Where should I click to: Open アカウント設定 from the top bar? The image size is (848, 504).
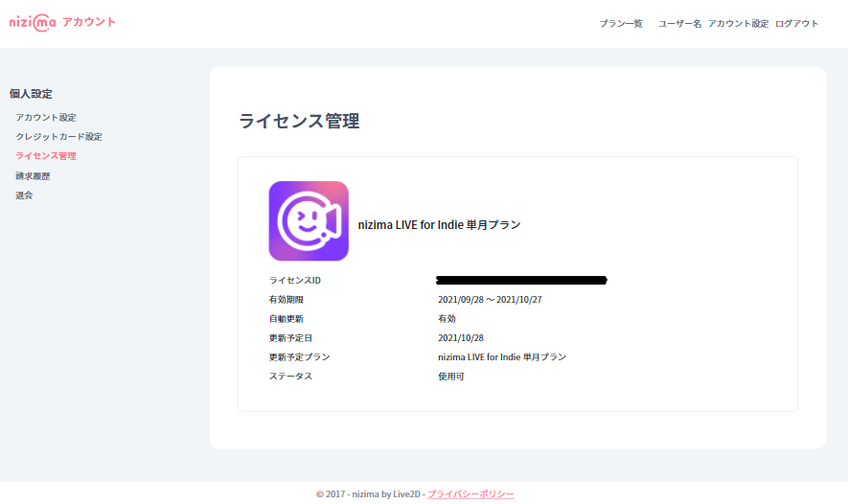point(738,23)
